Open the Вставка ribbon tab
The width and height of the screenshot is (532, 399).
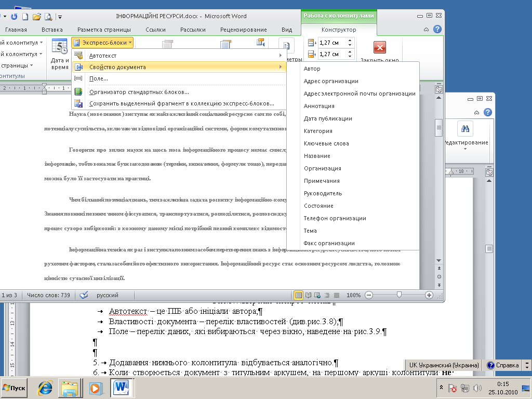coord(52,30)
